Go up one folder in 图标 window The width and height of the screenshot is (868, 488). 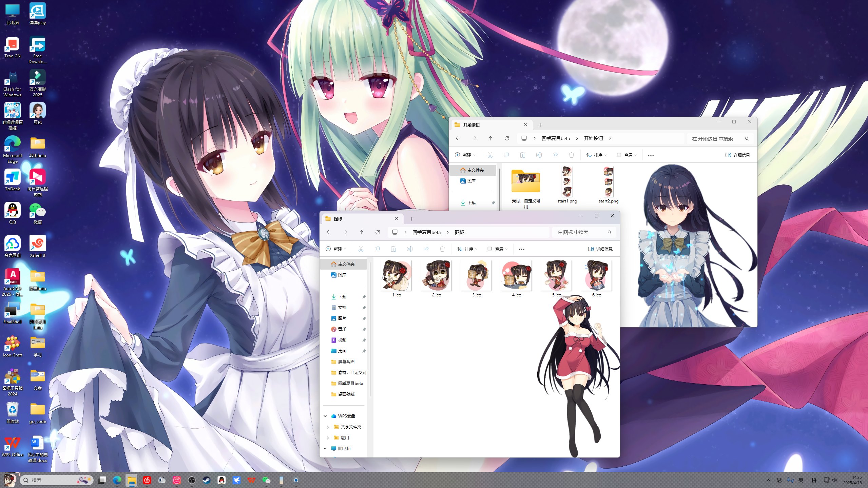click(x=361, y=232)
